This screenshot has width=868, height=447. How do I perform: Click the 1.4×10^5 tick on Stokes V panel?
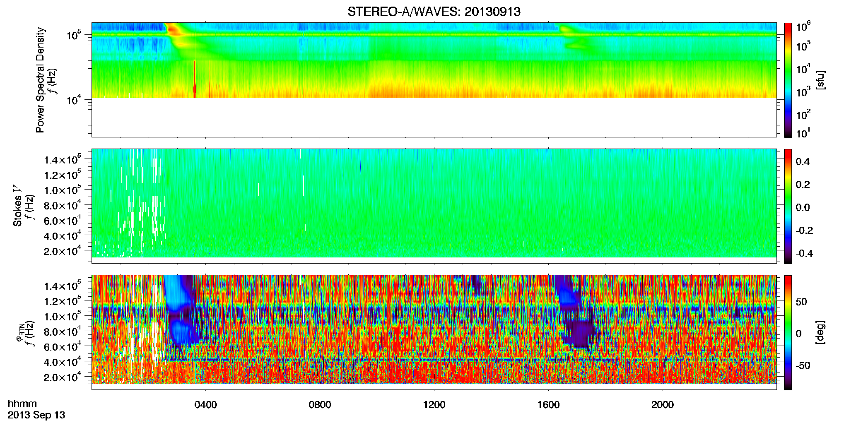[63, 159]
